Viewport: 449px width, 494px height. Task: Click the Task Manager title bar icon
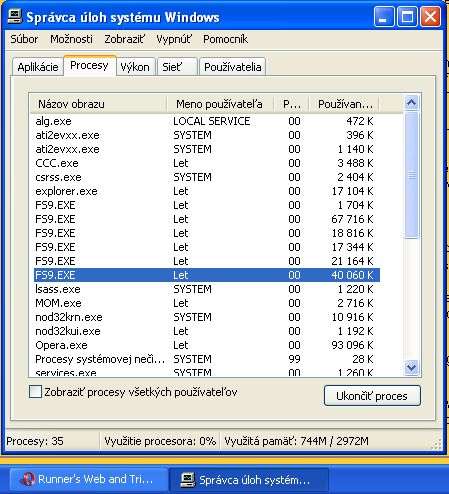(x=15, y=16)
